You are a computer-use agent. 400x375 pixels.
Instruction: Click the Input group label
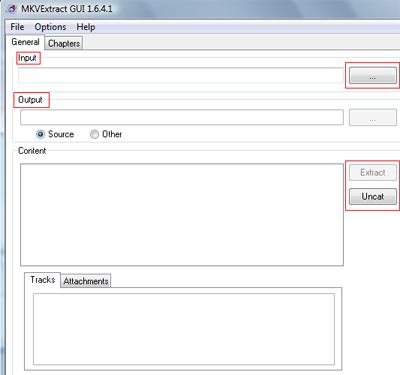pos(27,58)
